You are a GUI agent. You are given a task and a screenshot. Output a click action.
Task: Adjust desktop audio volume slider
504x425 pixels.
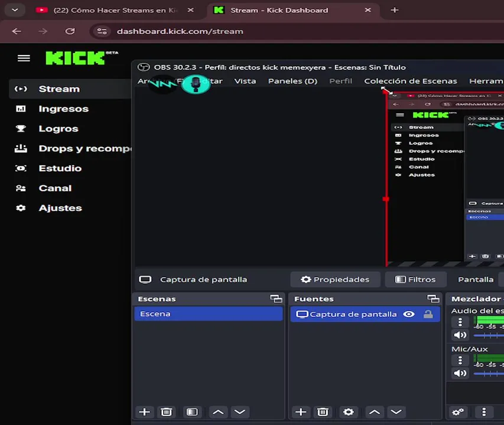point(489,336)
